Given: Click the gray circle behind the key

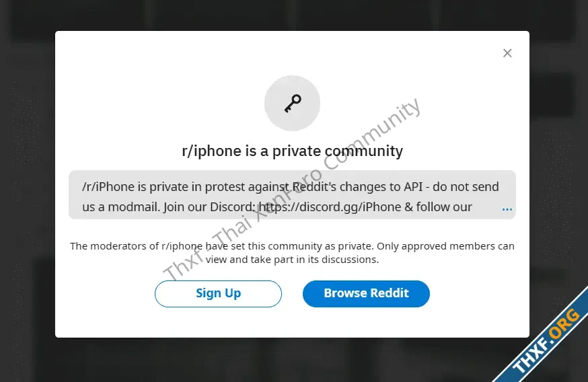Looking at the screenshot, I should click(x=292, y=103).
